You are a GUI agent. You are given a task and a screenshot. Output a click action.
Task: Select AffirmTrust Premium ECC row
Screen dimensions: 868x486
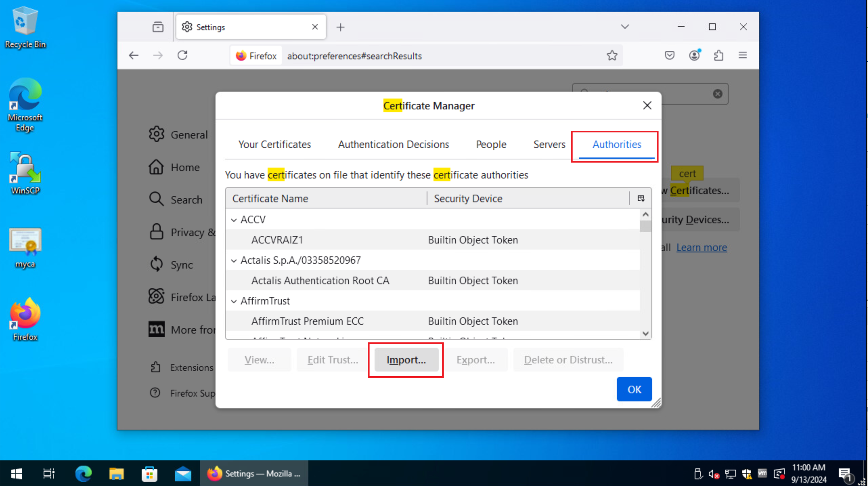433,321
